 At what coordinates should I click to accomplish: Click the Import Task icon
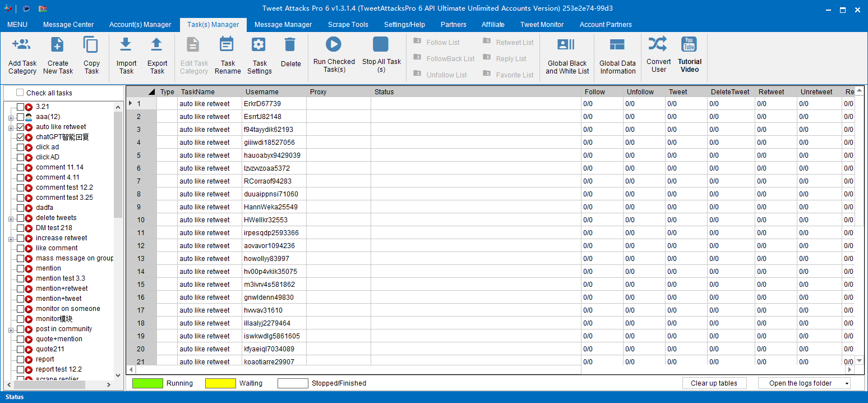126,45
